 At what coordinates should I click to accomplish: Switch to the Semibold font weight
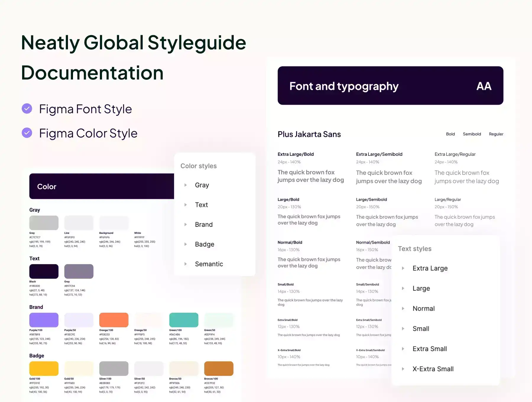(x=472, y=134)
